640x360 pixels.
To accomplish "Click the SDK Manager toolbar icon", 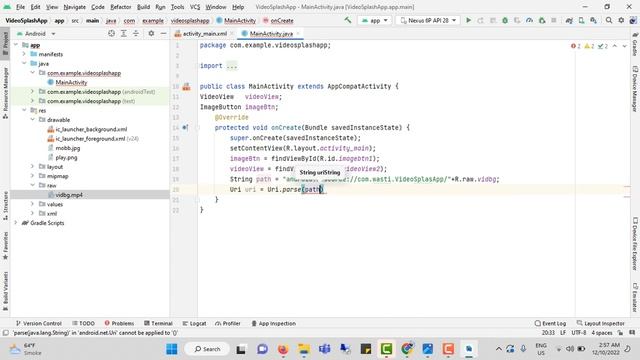I will click(593, 20).
